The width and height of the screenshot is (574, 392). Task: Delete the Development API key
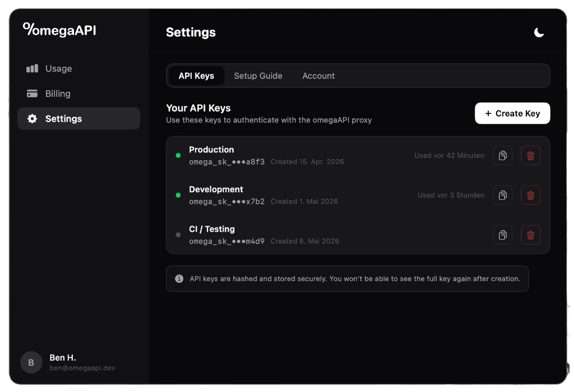click(530, 195)
